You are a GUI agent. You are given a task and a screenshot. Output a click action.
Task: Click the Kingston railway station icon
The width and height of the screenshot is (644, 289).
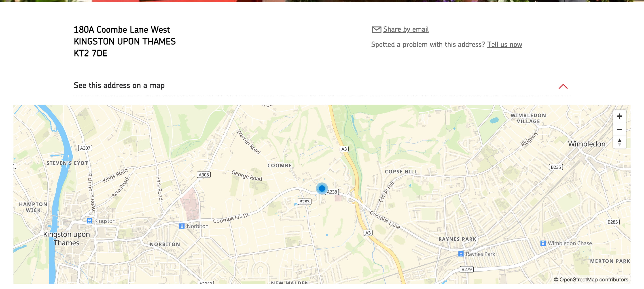click(89, 221)
